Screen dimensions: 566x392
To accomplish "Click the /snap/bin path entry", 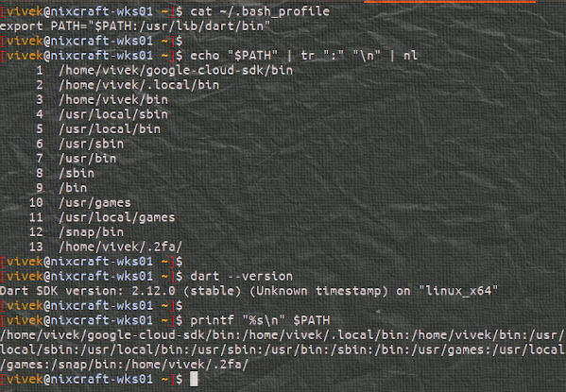I will 92,232.
